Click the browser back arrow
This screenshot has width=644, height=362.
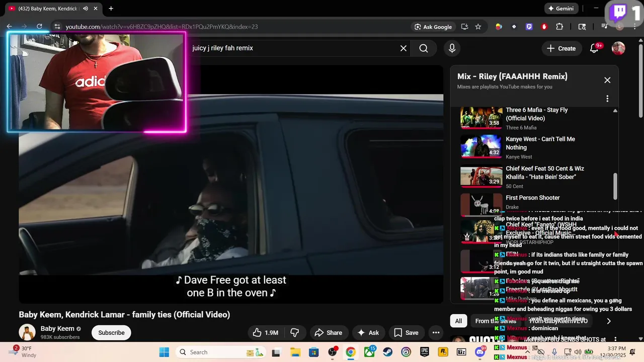tap(9, 27)
